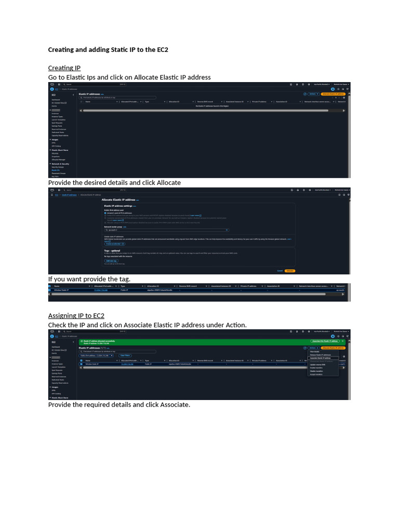This screenshot has width=399, height=532.
Task: Click Add new tag button in allocation form
Action: point(111,261)
